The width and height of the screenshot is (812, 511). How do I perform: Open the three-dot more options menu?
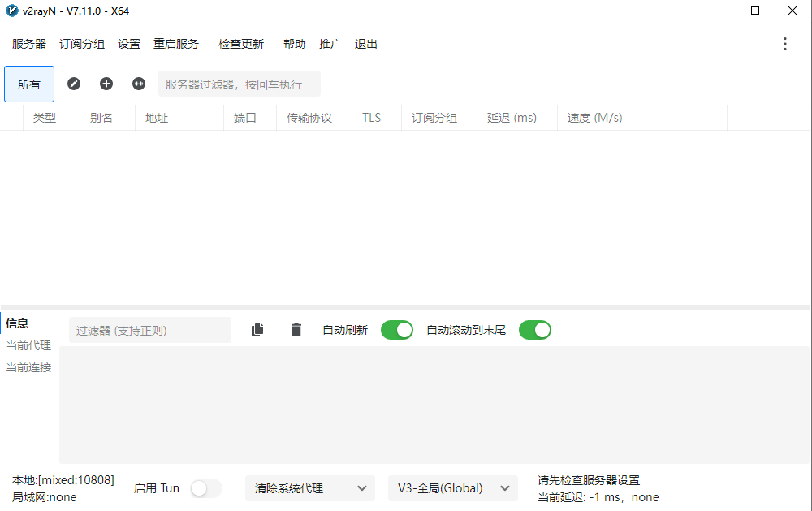(x=784, y=44)
